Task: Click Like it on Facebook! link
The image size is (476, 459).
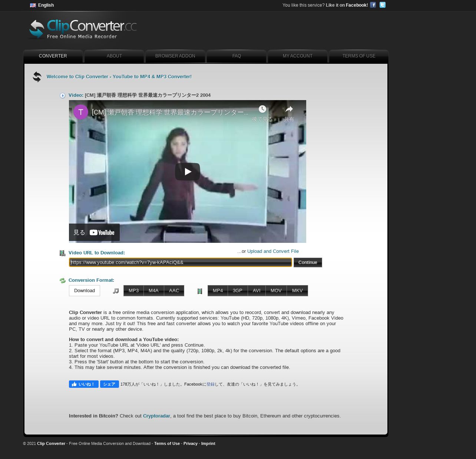Action: click(x=347, y=5)
